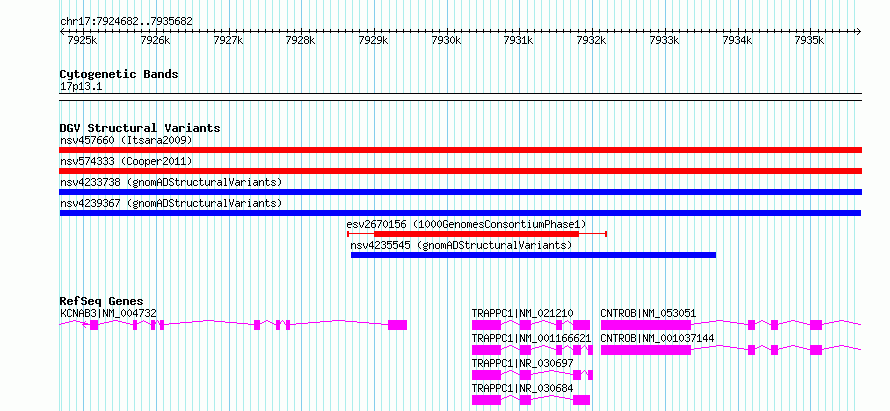
Task: Open the TRAPPC1|NR_030684 transcript label
Action: click(x=523, y=388)
